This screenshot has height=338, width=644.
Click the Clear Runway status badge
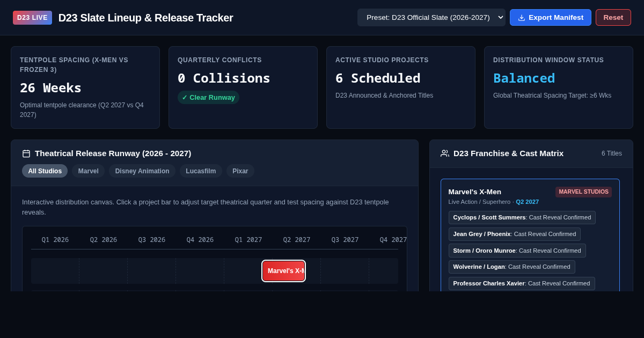pos(208,98)
